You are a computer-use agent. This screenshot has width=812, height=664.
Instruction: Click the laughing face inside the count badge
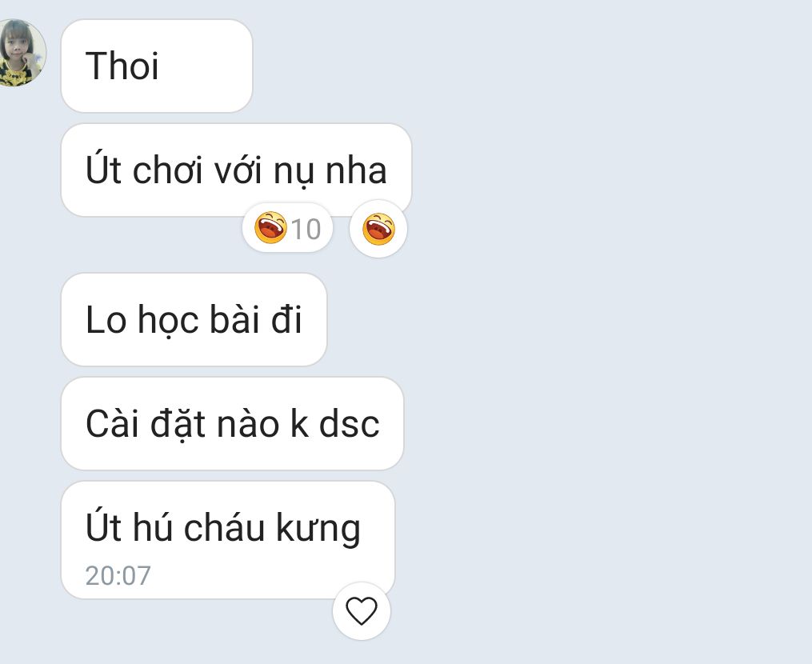click(x=270, y=228)
